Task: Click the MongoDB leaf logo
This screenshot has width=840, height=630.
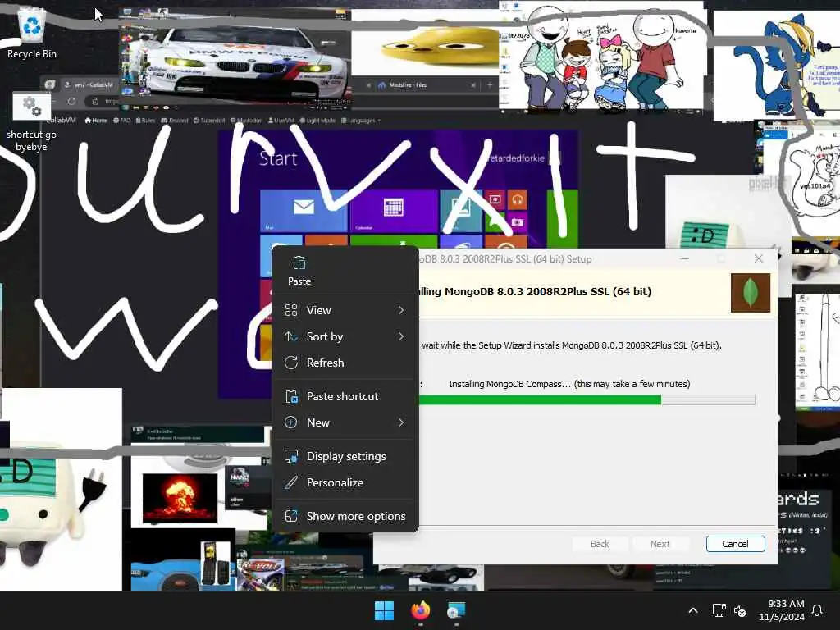Action: tap(751, 293)
